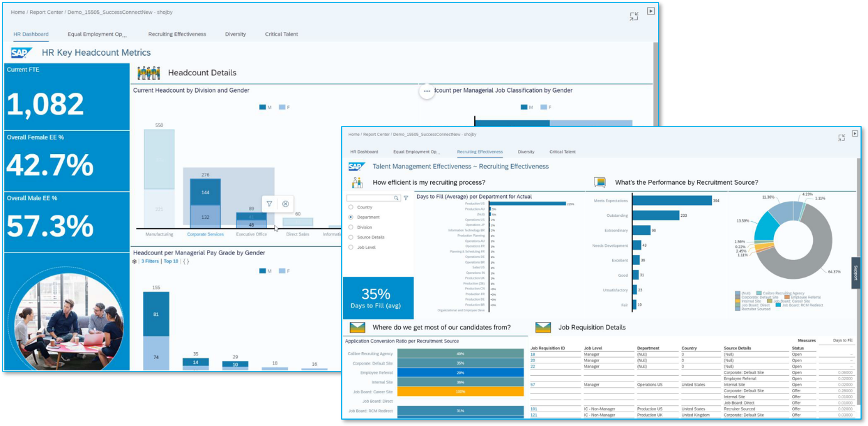Viewport: 868px width, 426px height.
Task: Open the filter icon beside the Department search box
Action: (x=406, y=197)
